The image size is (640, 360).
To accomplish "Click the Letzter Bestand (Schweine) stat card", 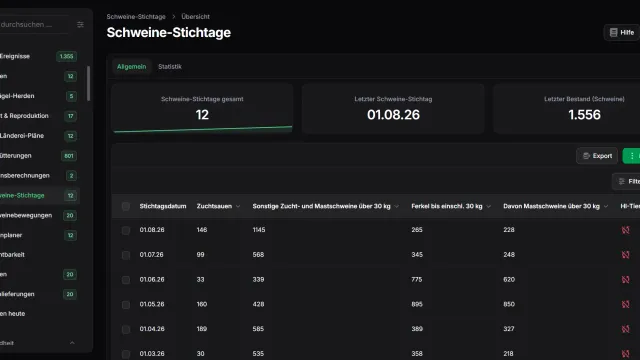I will coord(567,109).
